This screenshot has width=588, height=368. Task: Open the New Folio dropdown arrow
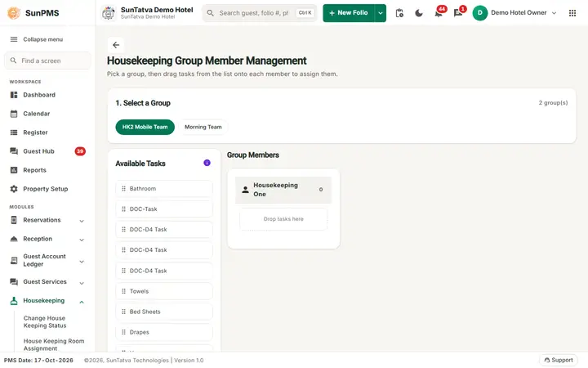coord(381,13)
